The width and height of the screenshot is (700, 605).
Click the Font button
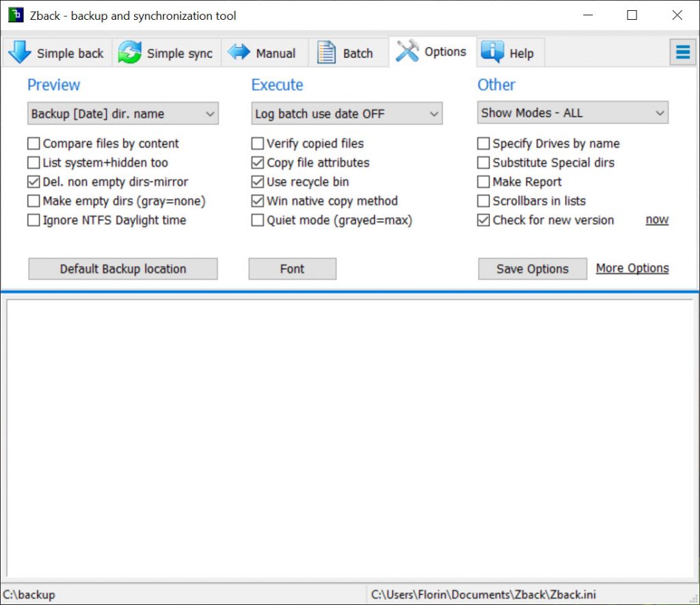click(293, 269)
